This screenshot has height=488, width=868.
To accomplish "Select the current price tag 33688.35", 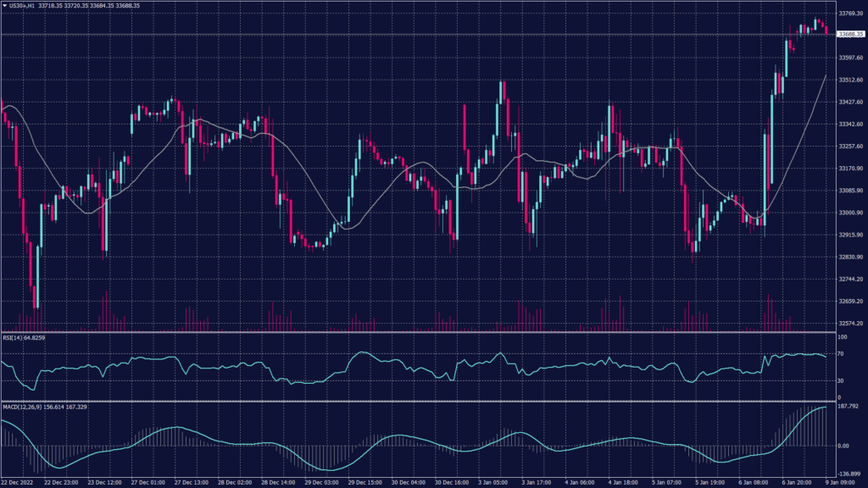I will click(849, 35).
